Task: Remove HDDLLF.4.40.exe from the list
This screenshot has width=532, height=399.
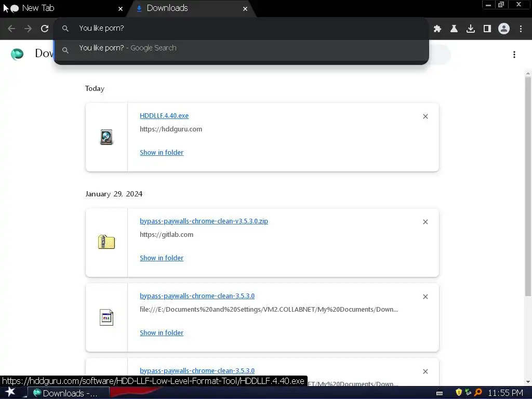Action: (x=425, y=116)
